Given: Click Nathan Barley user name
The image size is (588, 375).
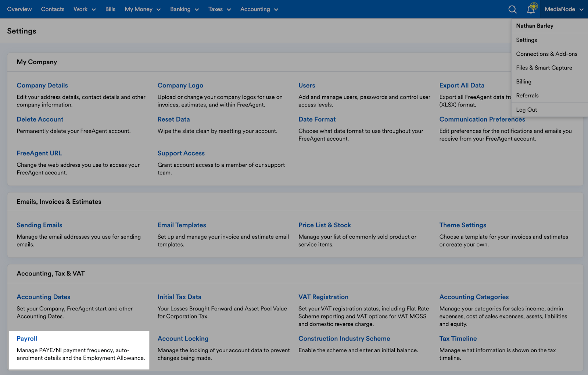Looking at the screenshot, I should pos(534,26).
